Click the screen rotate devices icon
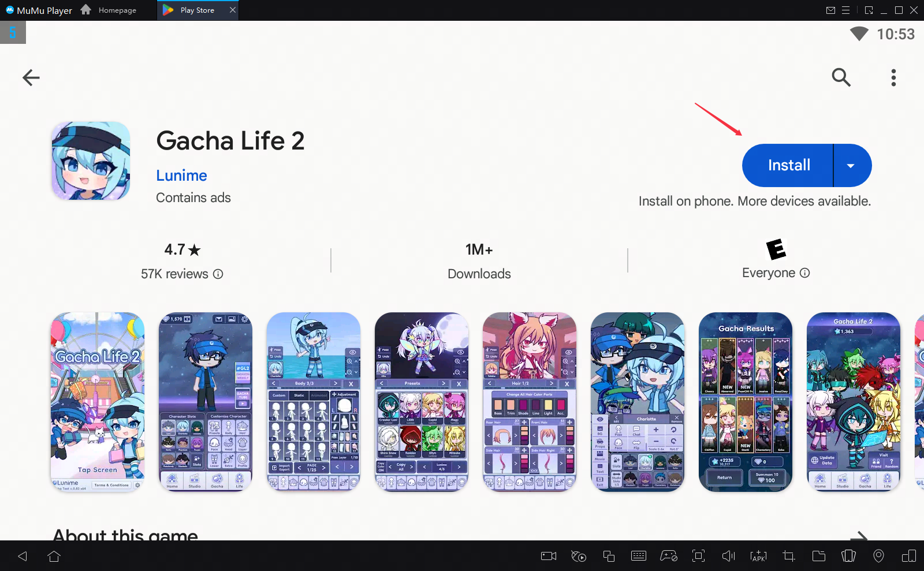The width and height of the screenshot is (924, 571). [908, 556]
